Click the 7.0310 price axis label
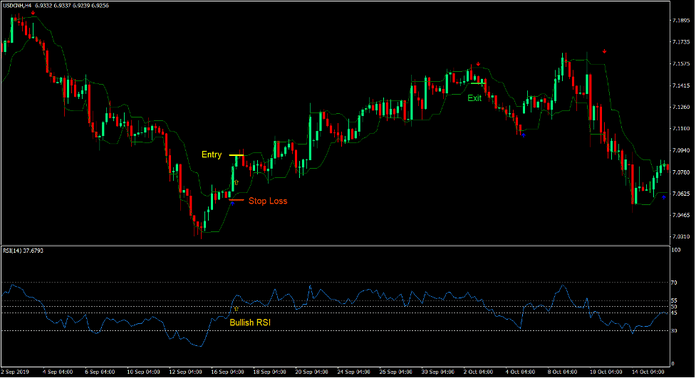696x378 pixels. pos(681,237)
